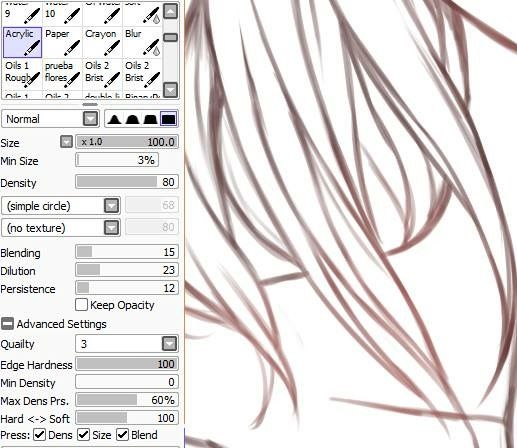The height and width of the screenshot is (448, 517).
Task: Enable the Keep Opacity checkbox
Action: 81,305
